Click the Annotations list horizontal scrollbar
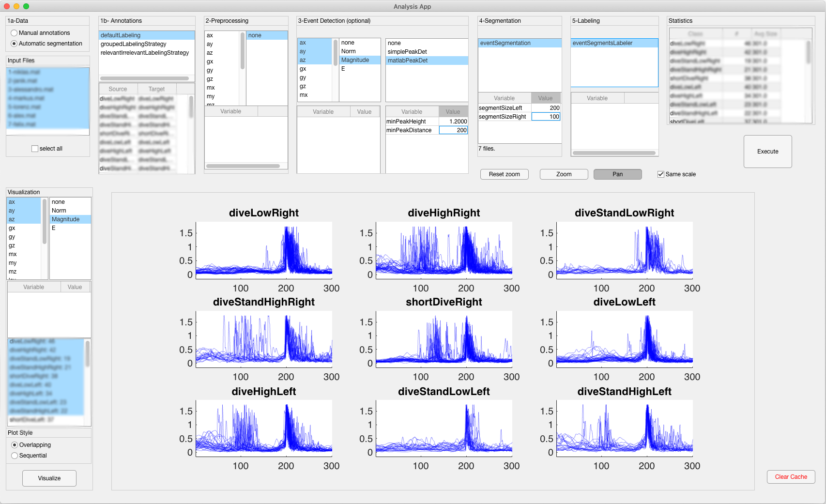Viewport: 826px width, 504px height. coord(144,78)
